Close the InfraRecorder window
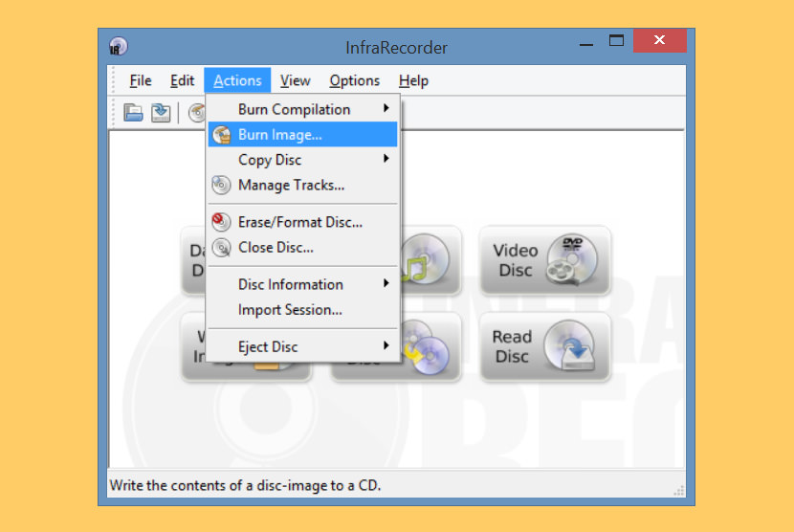This screenshot has width=794, height=532. [660, 40]
